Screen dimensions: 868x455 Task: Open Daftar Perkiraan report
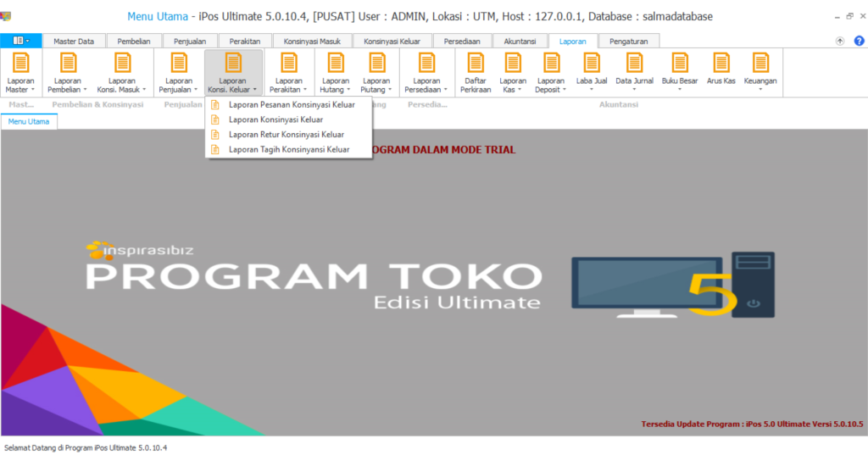[476, 73]
